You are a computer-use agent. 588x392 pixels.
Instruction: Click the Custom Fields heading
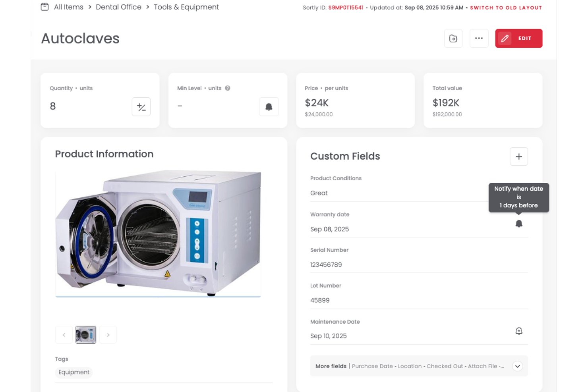[345, 156]
